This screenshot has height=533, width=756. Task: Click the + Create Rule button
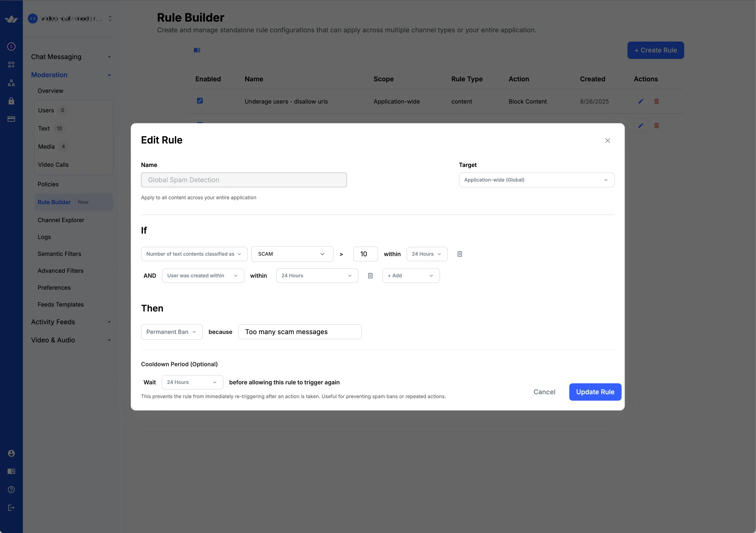pos(655,50)
